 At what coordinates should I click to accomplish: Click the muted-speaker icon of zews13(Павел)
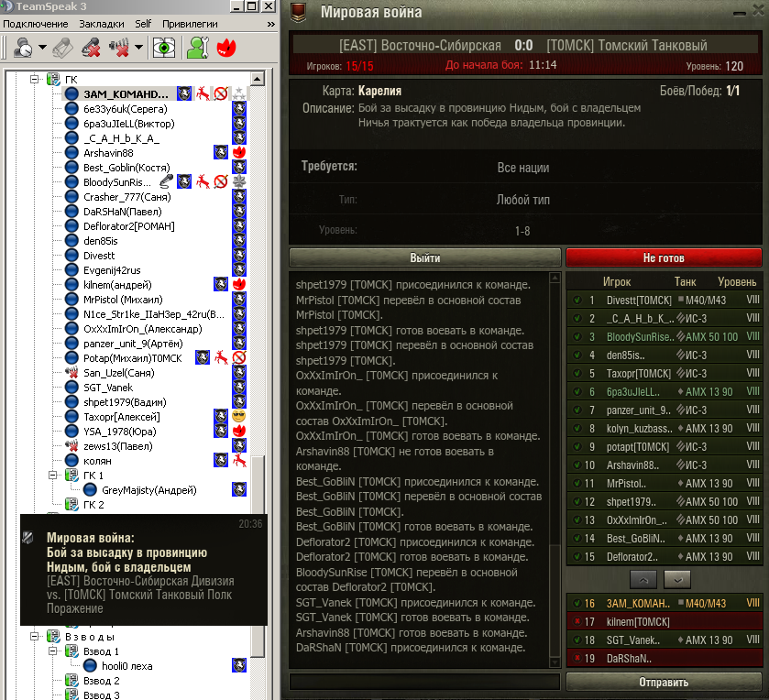[71, 446]
